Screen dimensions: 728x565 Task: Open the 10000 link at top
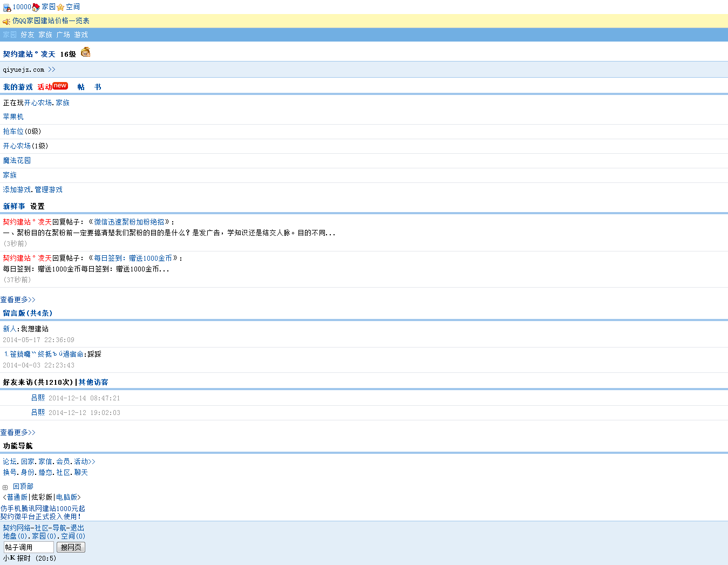(x=22, y=7)
